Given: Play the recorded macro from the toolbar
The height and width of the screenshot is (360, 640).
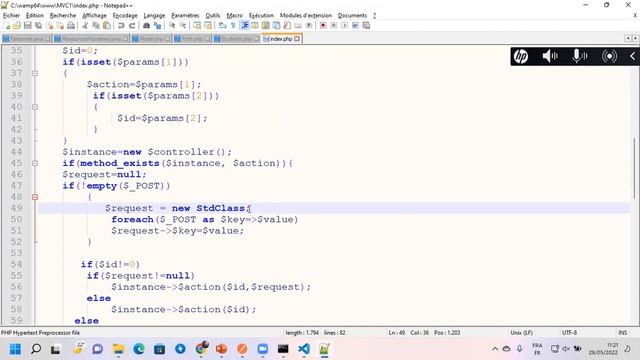Looking at the screenshot, I should tap(344, 26).
